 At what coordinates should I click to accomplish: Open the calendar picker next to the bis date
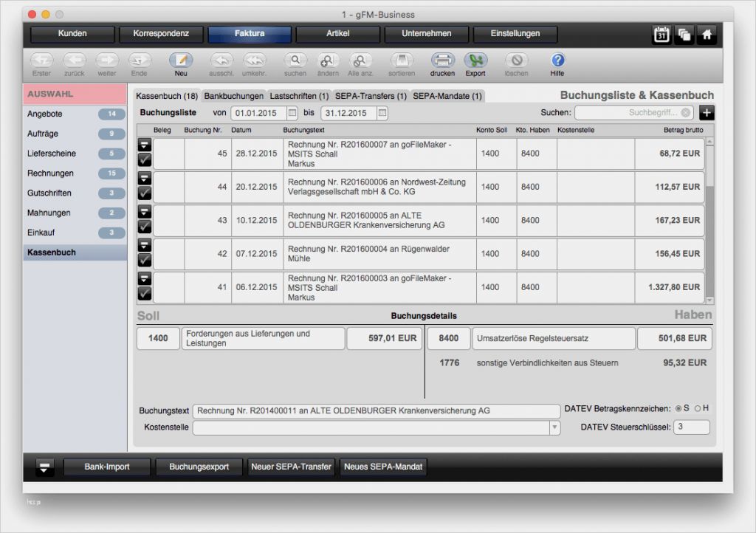(383, 113)
